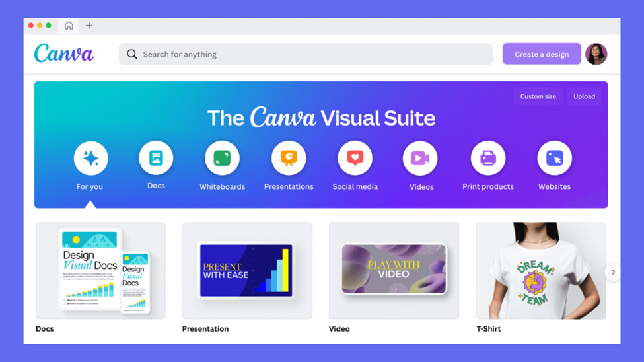This screenshot has height=362, width=644.
Task: Open the Websites cursor icon
Action: pyautogui.click(x=554, y=158)
